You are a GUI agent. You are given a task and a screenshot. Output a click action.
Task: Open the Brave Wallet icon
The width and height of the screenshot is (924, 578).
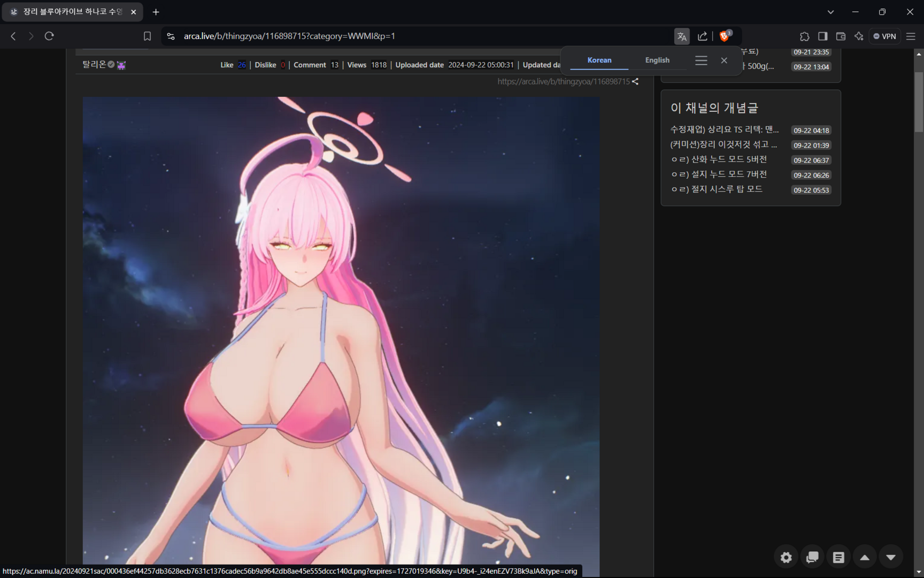coord(841,36)
